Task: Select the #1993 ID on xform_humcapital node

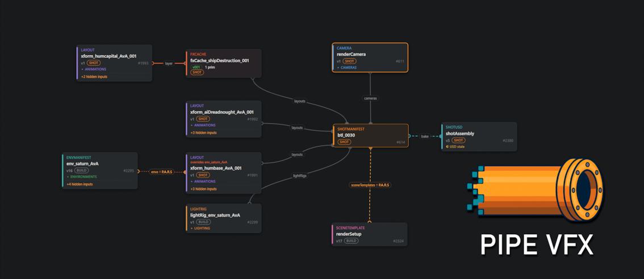Action: pyautogui.click(x=143, y=63)
